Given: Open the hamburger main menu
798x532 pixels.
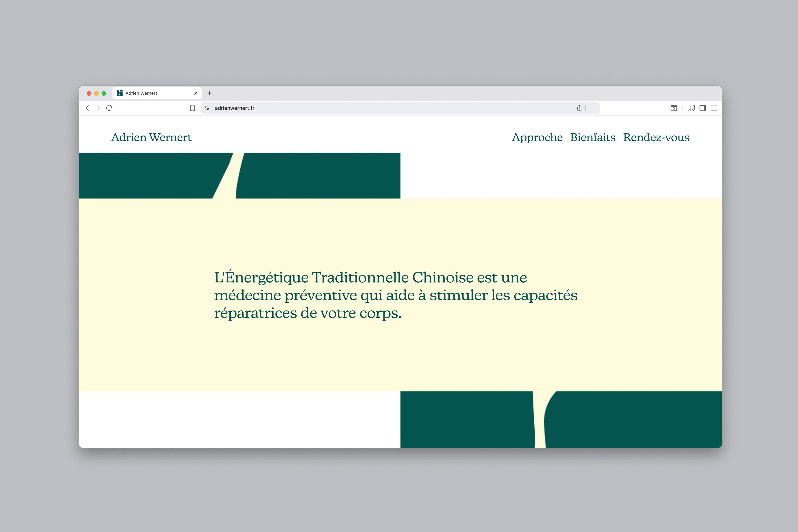Looking at the screenshot, I should [714, 108].
